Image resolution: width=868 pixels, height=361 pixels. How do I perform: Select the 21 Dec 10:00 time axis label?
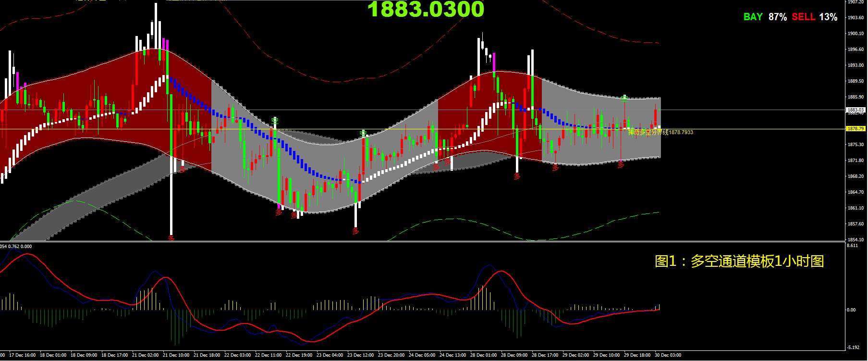coord(176,356)
